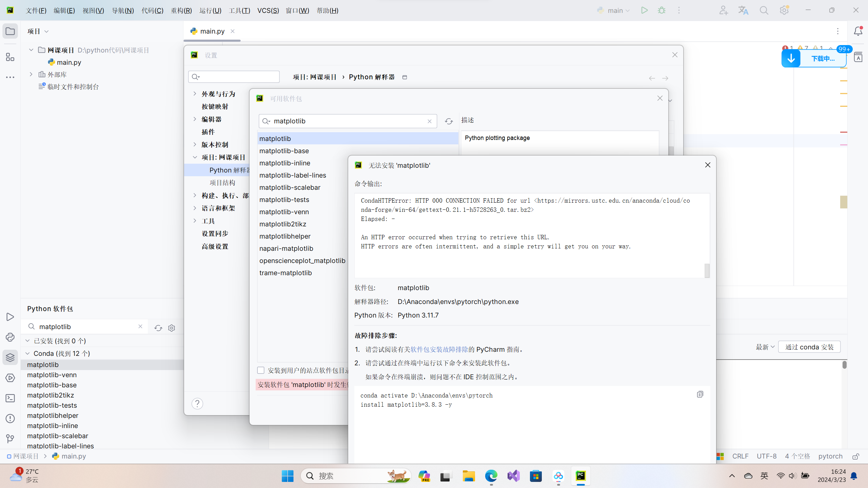Refresh Python Packages panel list
Image resolution: width=868 pixels, height=488 pixels.
(158, 328)
